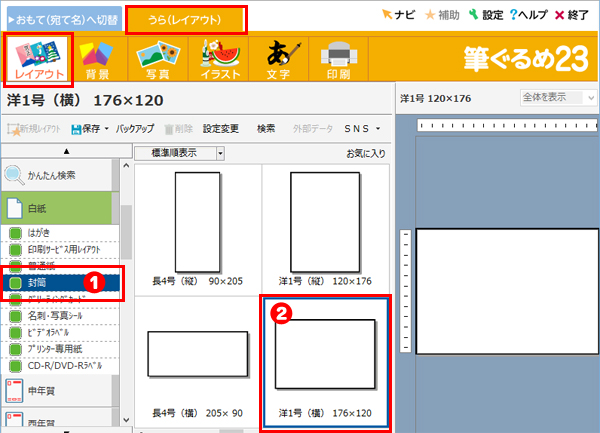Select the うら(レイアウト) tab
This screenshot has height=433, width=600.
[x=185, y=17]
